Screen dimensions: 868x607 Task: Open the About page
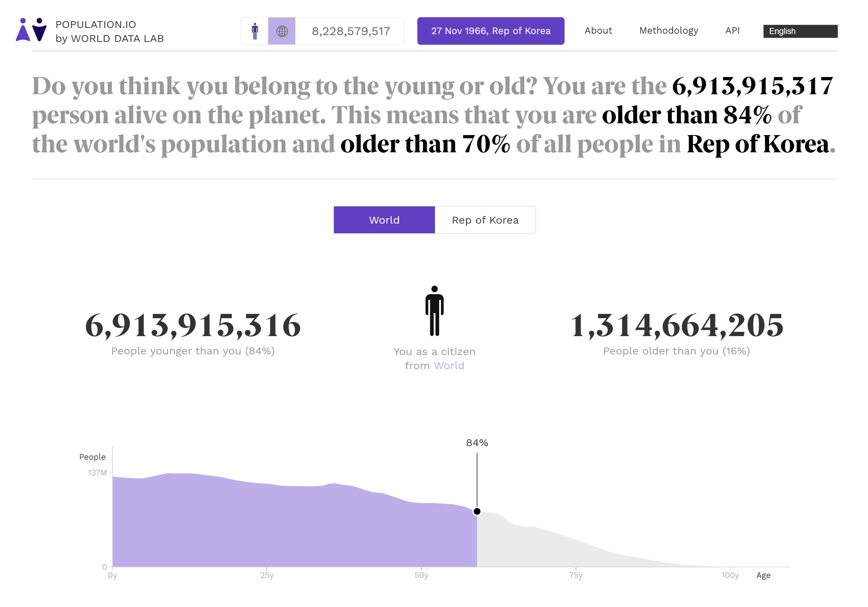click(598, 30)
